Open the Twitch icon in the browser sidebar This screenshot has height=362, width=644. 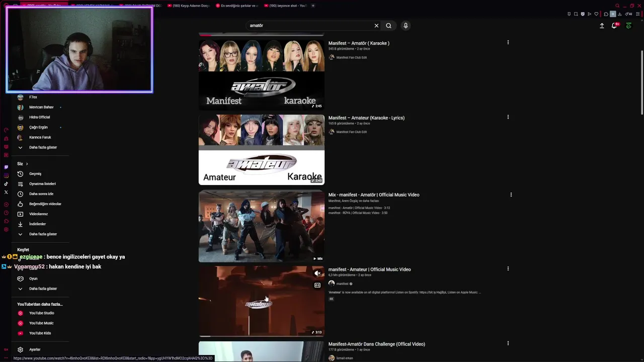click(x=6, y=167)
